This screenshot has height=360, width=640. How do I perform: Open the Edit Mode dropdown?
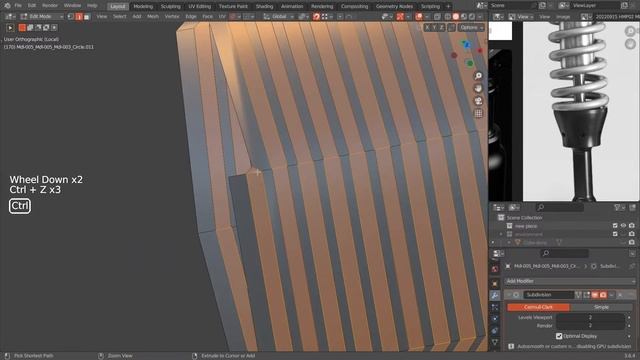[41, 17]
